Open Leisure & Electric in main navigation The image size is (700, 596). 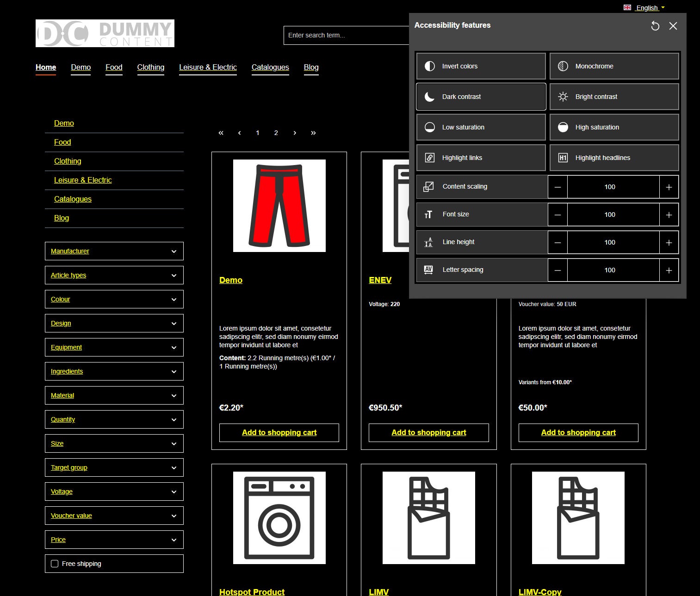coord(208,67)
